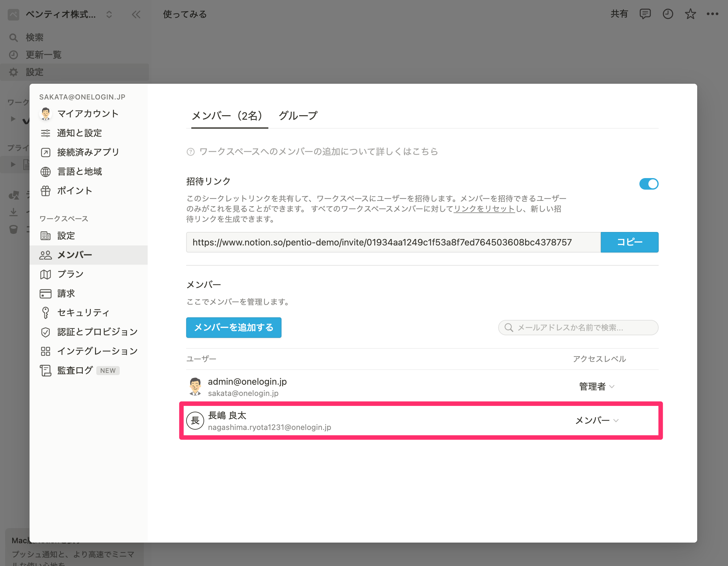728x566 pixels.
Task: Open workspace 設定 building icon
Action: tap(46, 236)
